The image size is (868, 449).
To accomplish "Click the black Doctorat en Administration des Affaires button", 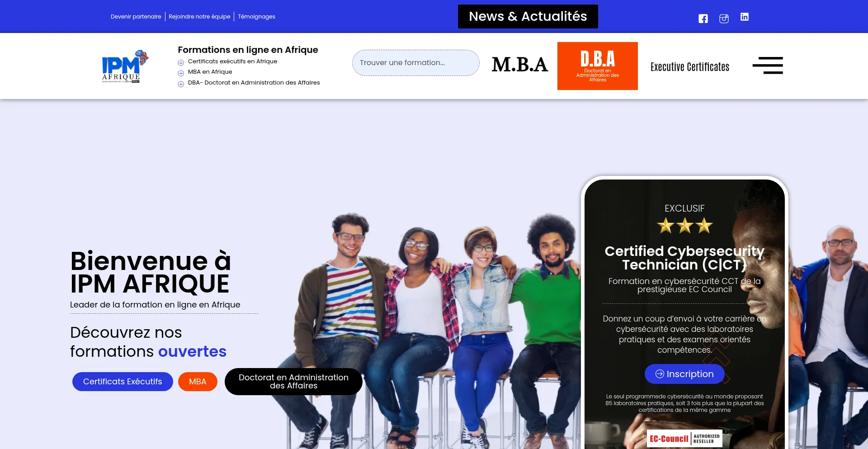I will [x=293, y=382].
